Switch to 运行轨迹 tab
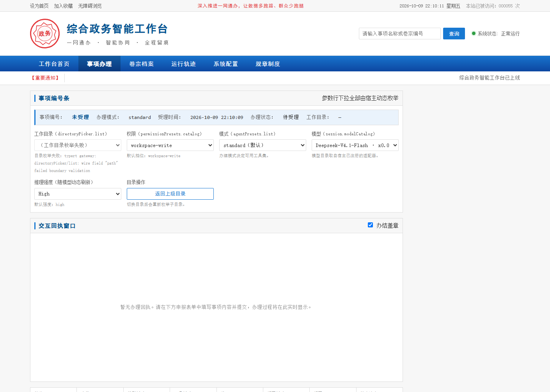 [x=184, y=64]
